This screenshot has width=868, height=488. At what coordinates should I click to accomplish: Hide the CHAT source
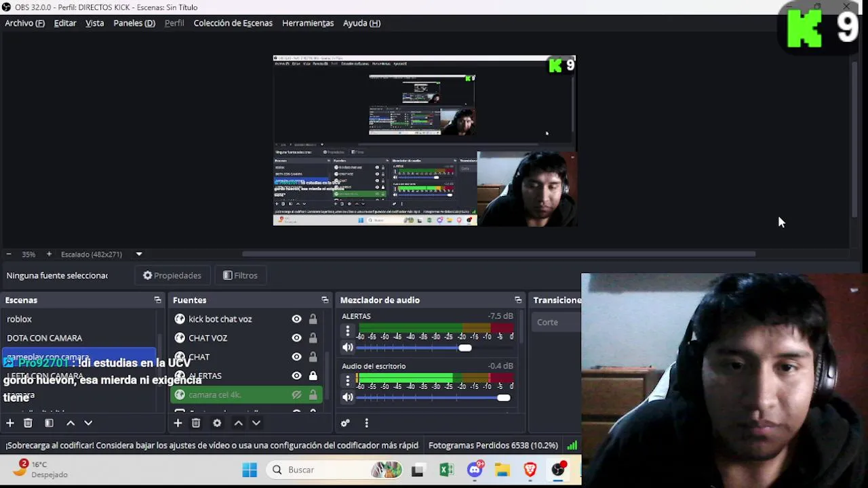coord(296,357)
